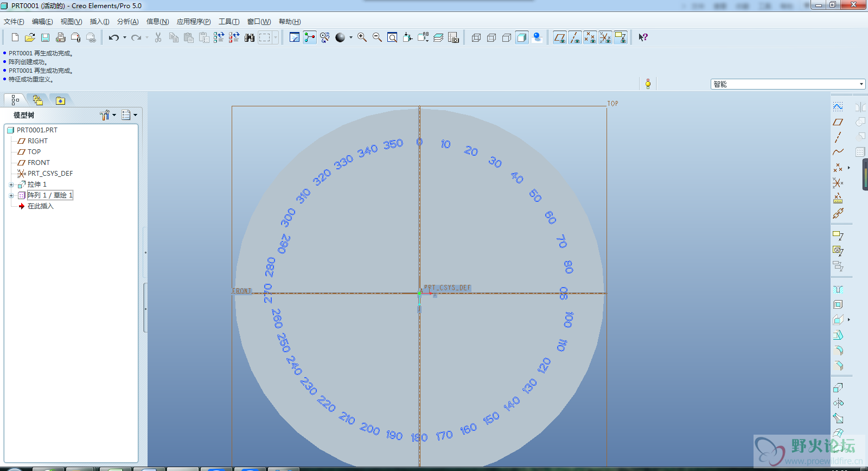Toggle datum plane display

pos(560,37)
